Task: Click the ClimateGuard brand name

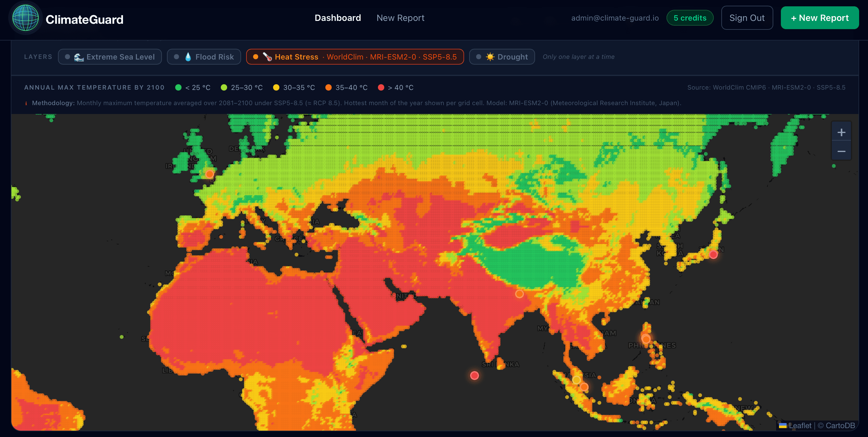Action: tap(85, 19)
